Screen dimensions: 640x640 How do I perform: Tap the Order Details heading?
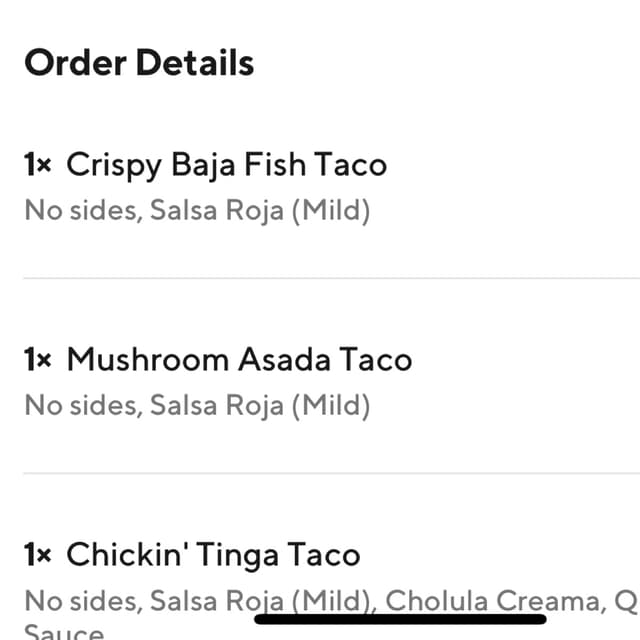pos(139,62)
